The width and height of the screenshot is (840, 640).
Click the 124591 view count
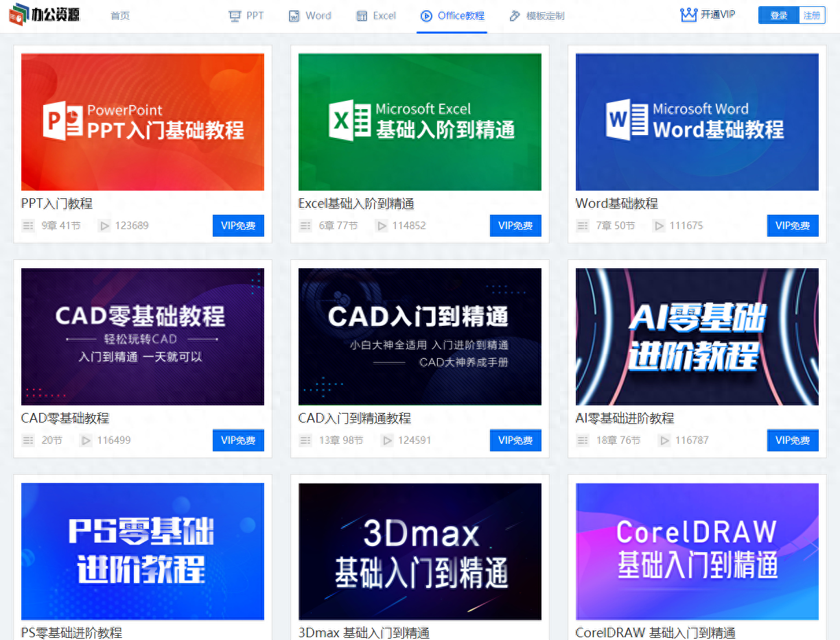(415, 440)
